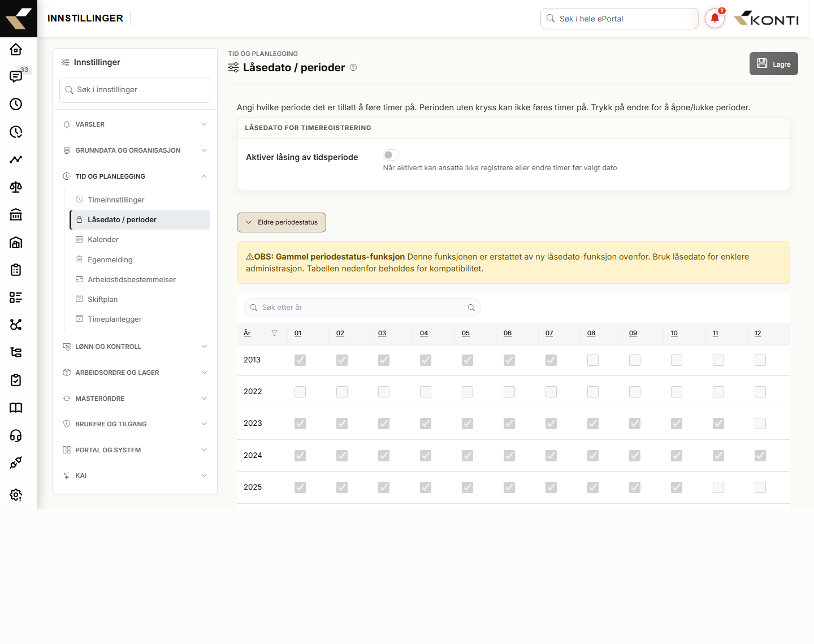The height and width of the screenshot is (644, 814).
Task: Click the KONTI brand logo top right
Action: [767, 19]
